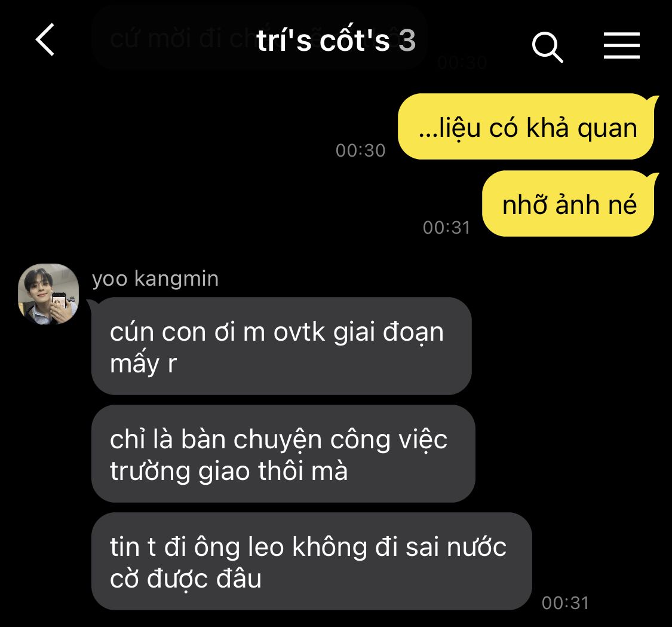Click the 00:31 timestamp after kangmin's last message
Image resolution: width=672 pixels, height=627 pixels.
565,603
